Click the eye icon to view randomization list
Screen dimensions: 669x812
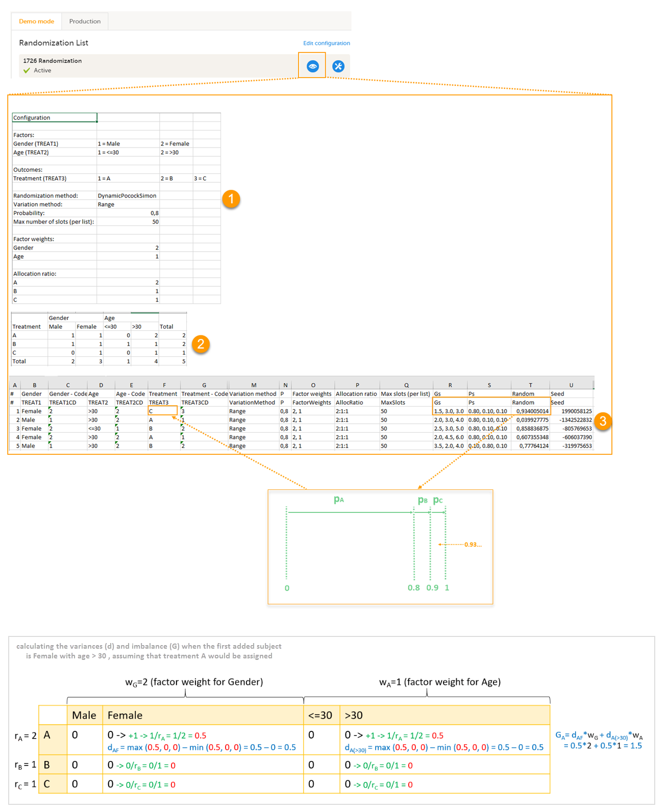pos(312,66)
